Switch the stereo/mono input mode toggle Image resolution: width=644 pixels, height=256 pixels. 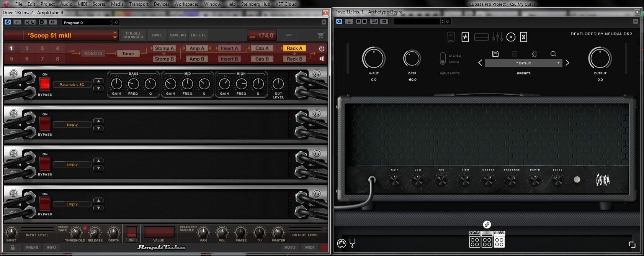pyautogui.click(x=443, y=59)
